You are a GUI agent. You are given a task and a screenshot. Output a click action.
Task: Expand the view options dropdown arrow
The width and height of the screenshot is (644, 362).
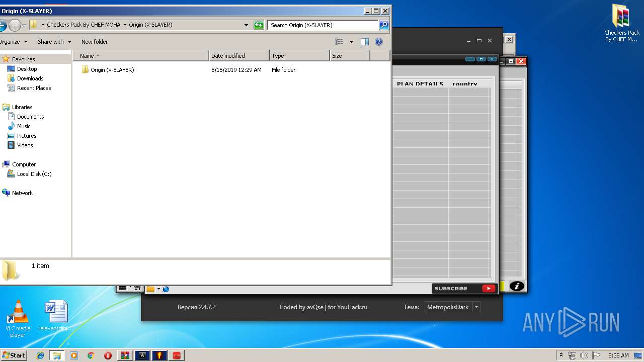(351, 42)
